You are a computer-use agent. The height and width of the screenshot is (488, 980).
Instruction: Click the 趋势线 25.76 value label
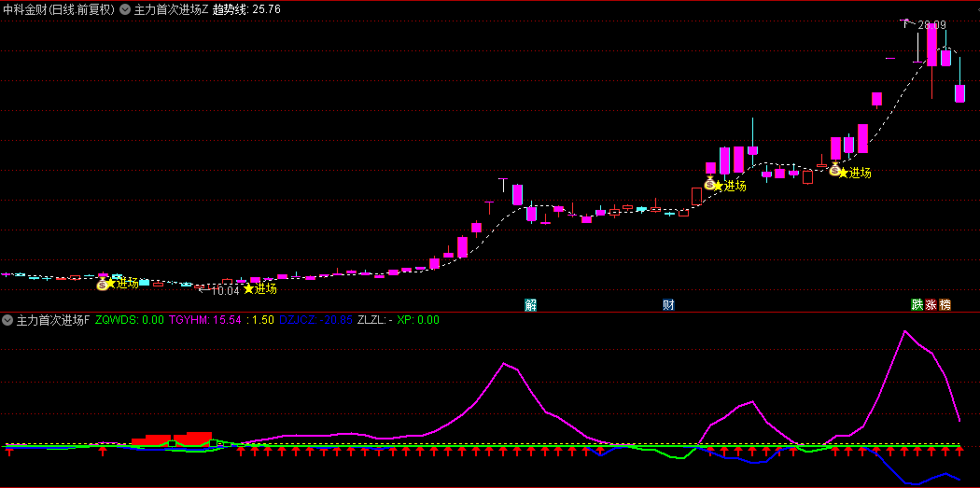coord(246,9)
